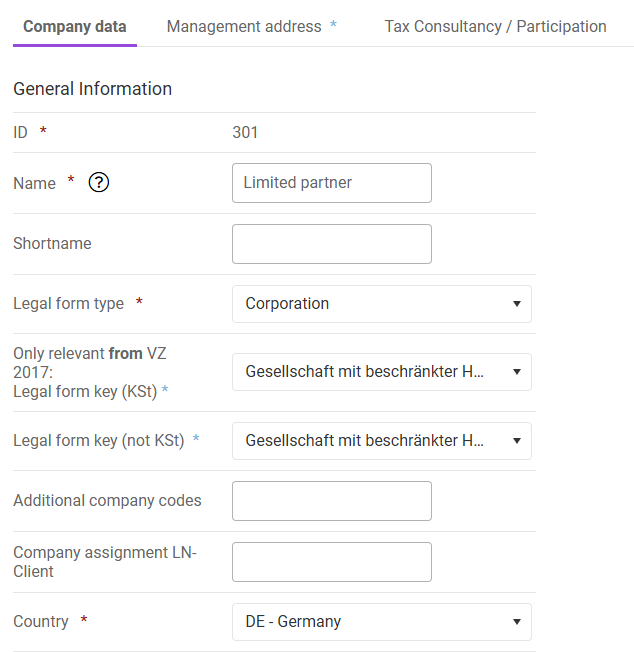Click the Additional company codes field
Image resolution: width=634 pixels, height=652 pixels.
click(x=332, y=501)
